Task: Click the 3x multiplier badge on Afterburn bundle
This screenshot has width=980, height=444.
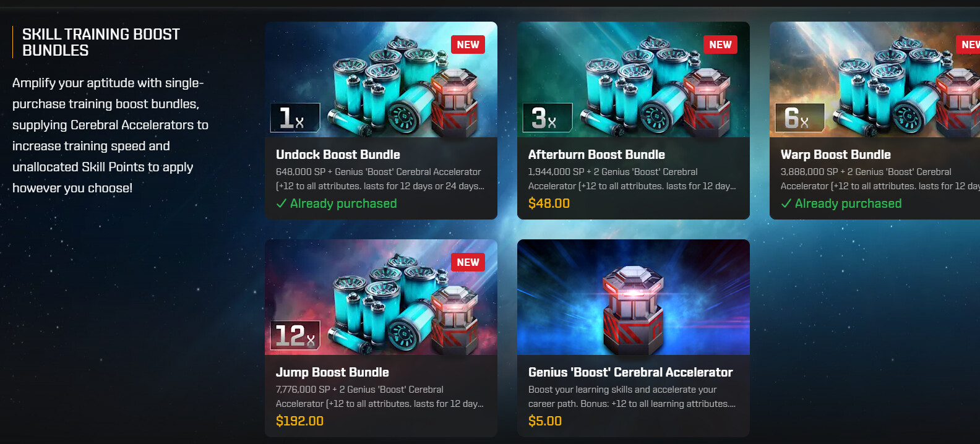Action: tap(548, 117)
